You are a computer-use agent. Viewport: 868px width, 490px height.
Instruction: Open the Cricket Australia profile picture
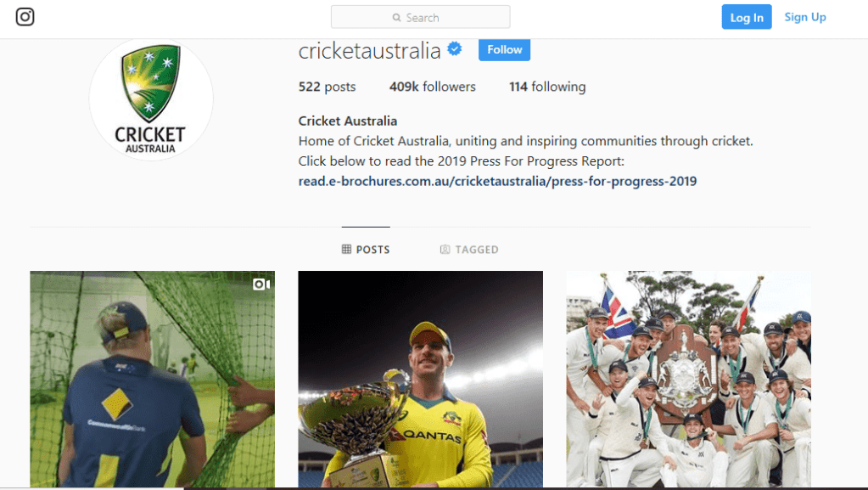(151, 99)
